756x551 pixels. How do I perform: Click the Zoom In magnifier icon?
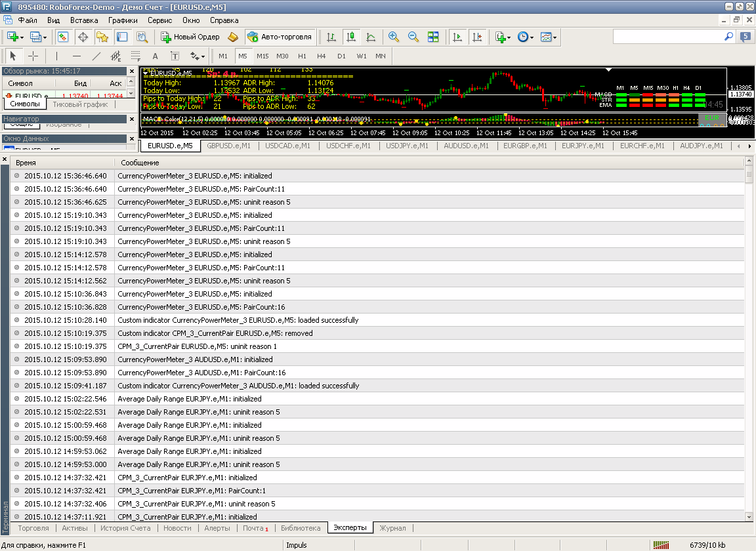point(394,37)
